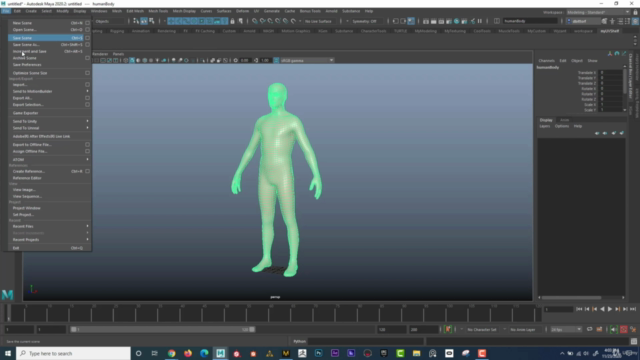
Task: Click the Python command line label
Action: (300, 342)
